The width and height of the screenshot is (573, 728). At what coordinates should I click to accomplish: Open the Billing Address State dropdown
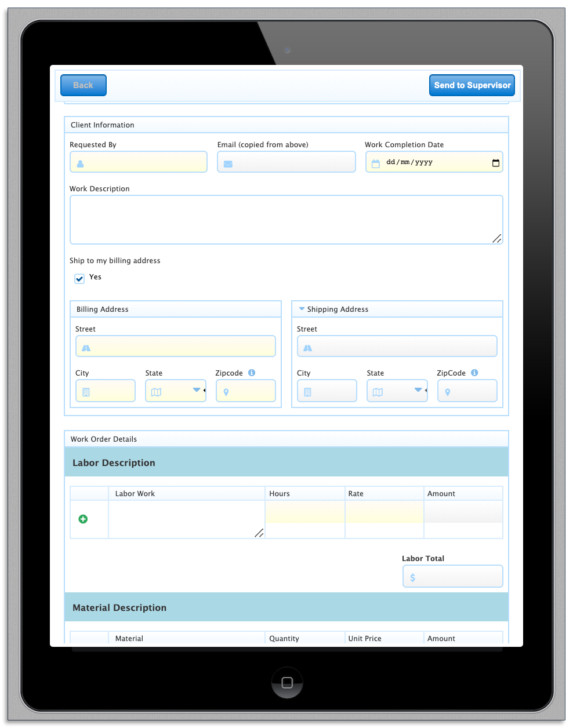176,391
